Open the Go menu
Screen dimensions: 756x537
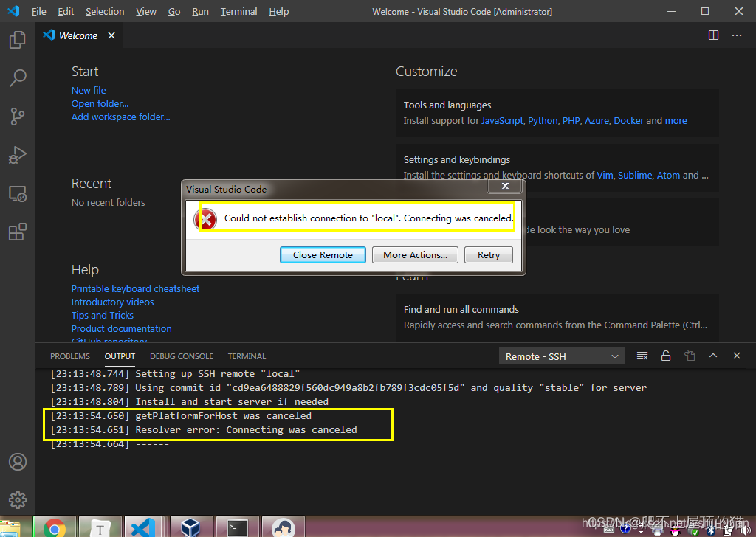click(174, 11)
